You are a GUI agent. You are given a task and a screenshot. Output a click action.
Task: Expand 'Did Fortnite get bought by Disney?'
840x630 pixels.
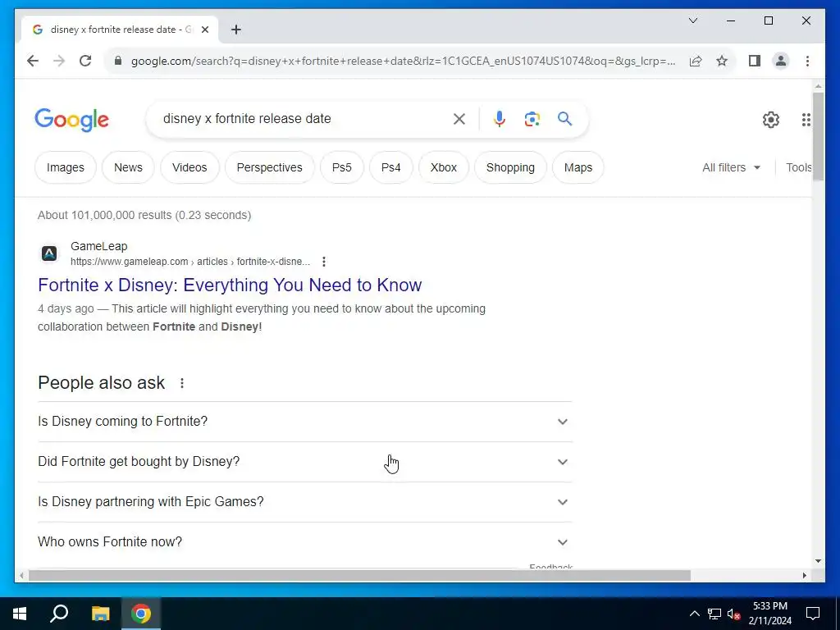click(x=305, y=462)
